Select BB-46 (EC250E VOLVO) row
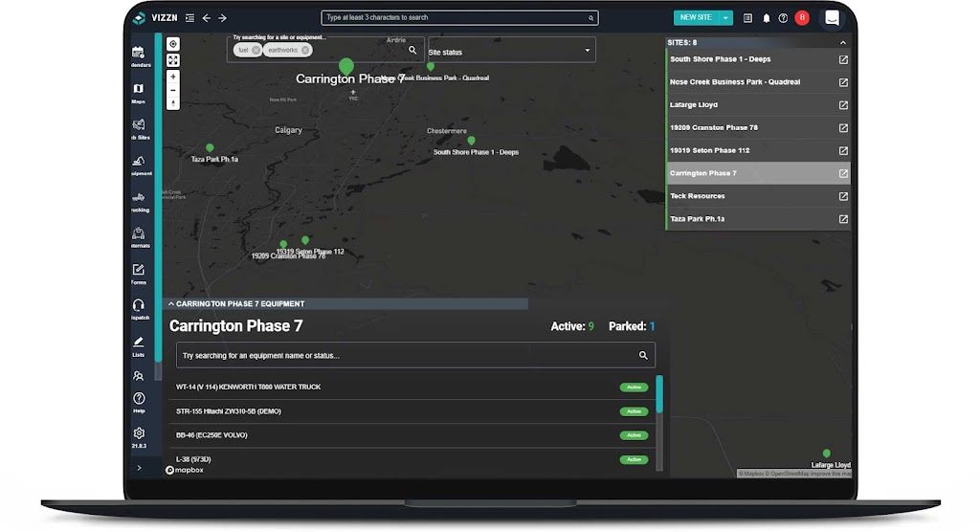The height and width of the screenshot is (532, 980). [412, 435]
